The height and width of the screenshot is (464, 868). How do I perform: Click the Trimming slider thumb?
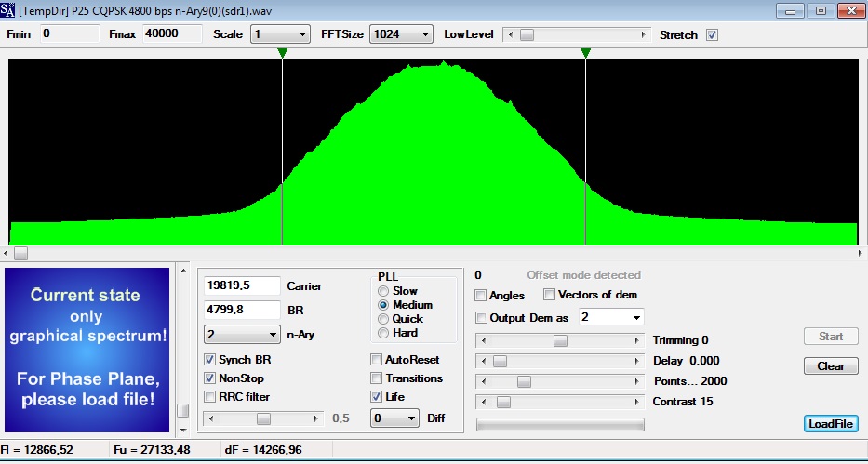point(560,340)
